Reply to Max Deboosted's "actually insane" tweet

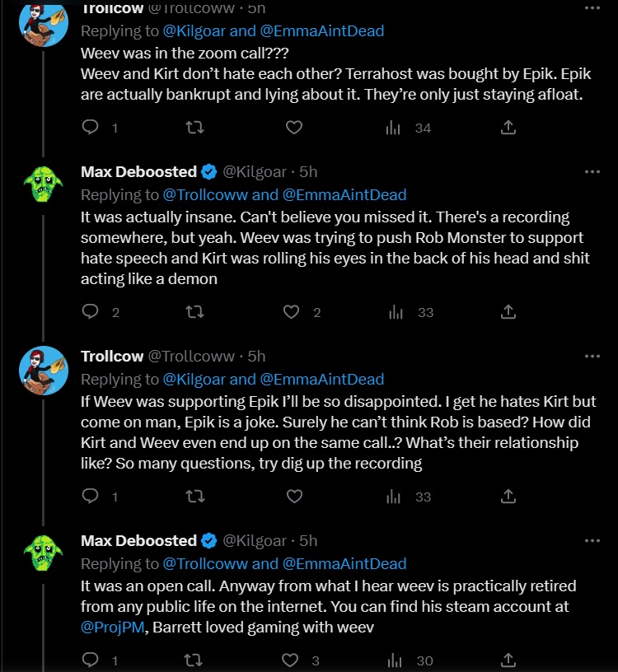point(92,312)
